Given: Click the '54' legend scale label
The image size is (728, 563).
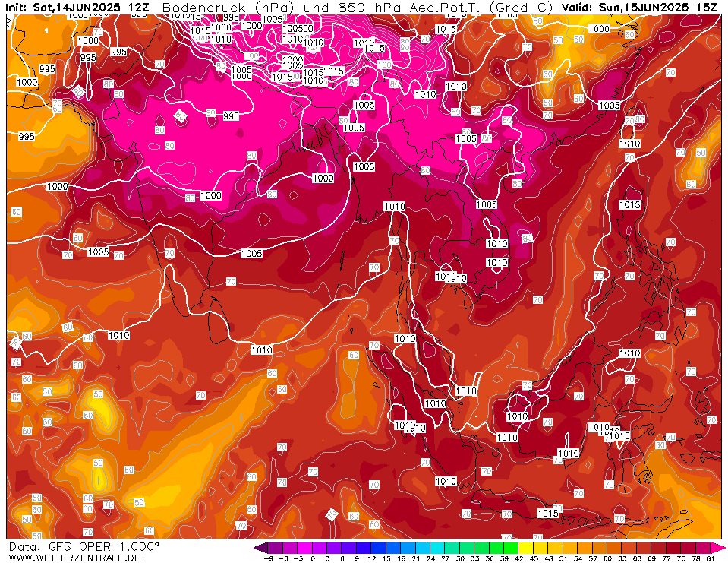Looking at the screenshot, I should tap(578, 558).
